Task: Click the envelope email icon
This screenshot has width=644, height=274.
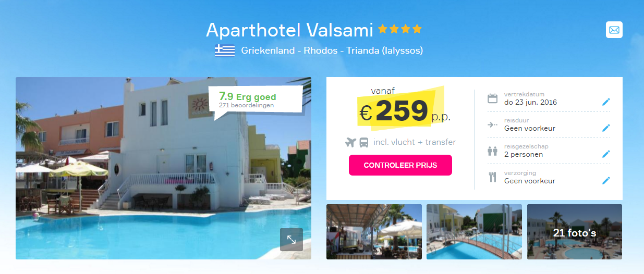Action: (614, 30)
